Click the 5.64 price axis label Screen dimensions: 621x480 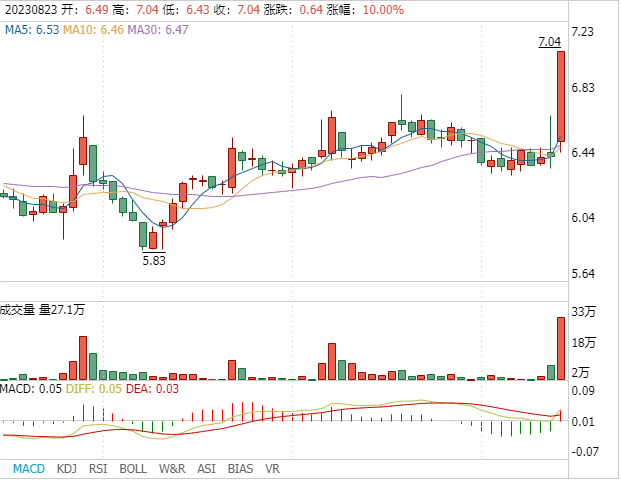[583, 273]
